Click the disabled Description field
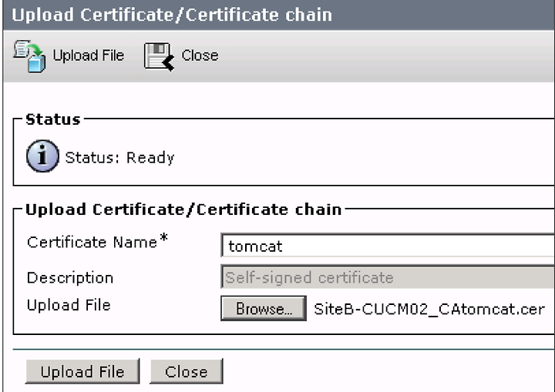Screen dimensions: 555x392 (x=388, y=276)
